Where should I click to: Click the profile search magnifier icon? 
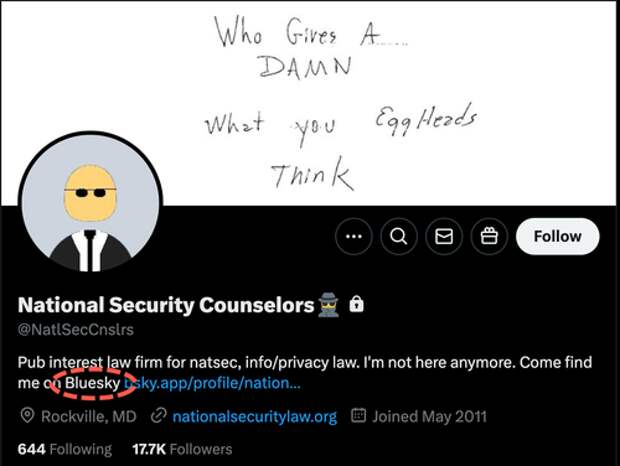point(399,236)
